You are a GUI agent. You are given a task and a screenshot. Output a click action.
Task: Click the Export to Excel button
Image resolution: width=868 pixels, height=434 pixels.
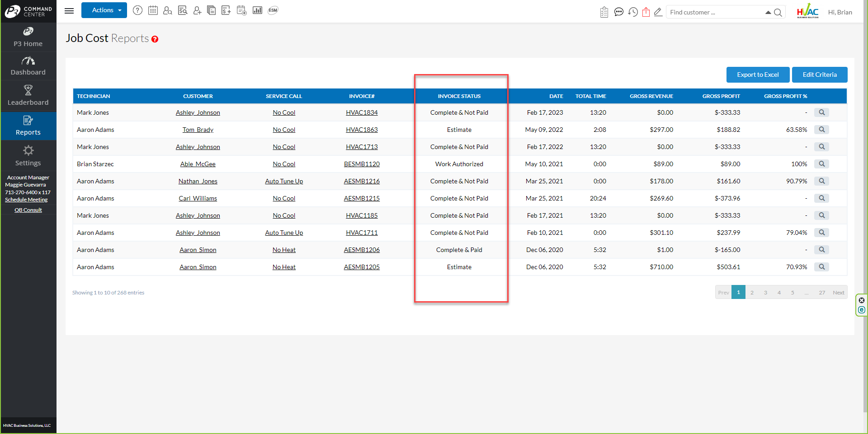pyautogui.click(x=758, y=75)
